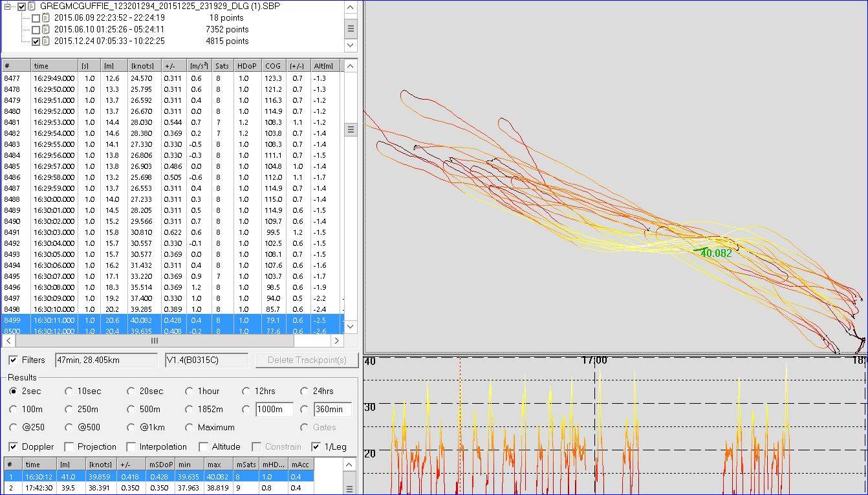The height and width of the screenshot is (495, 868).
Task: Click the trackpoint table's right scroll arrow
Action: (337, 340)
